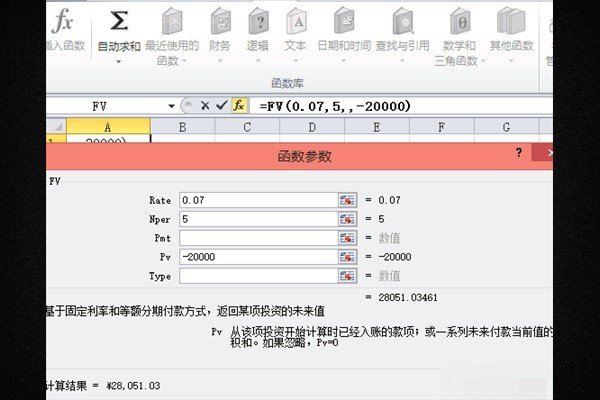Click the Select All corner of the sheet
This screenshot has height=400, width=600.
[57, 127]
